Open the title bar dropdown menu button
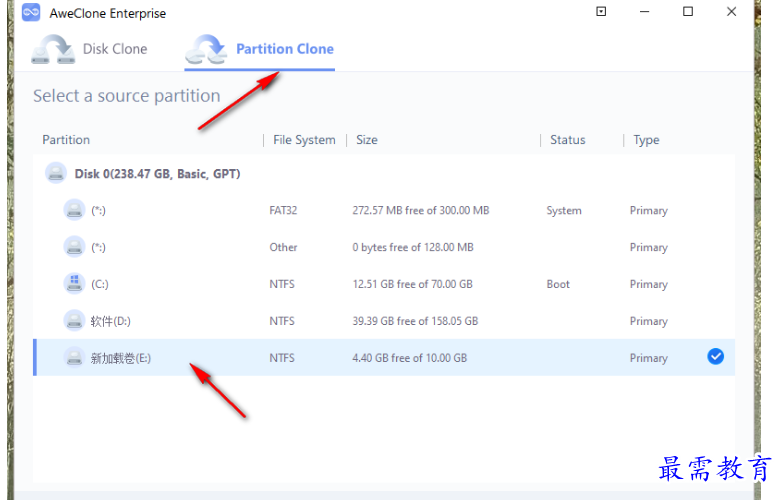 [601, 11]
